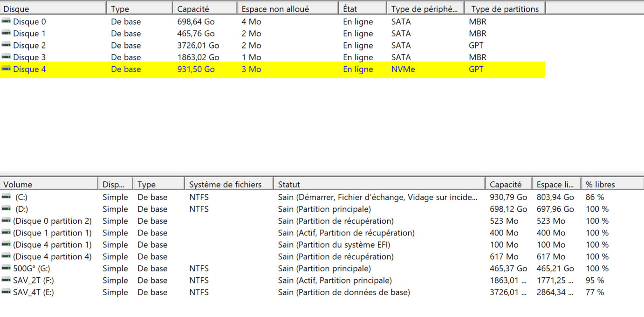Click the (D:) volume icon

pos(6,209)
